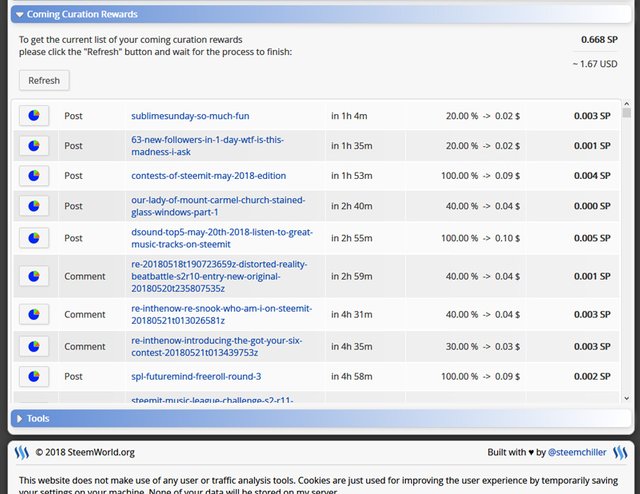Click Steem logo beside @steemchiller
The width and height of the screenshot is (640, 494).
pyautogui.click(x=620, y=452)
